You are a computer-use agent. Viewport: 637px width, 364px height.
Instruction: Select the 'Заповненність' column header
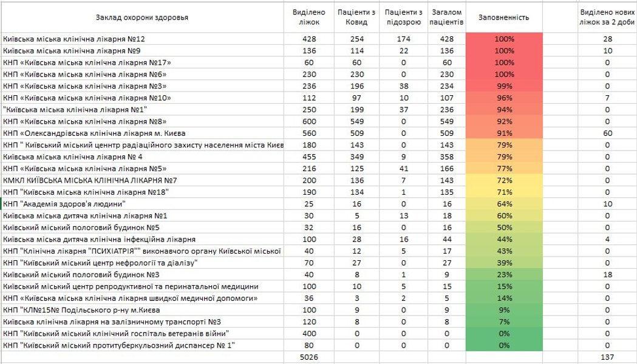click(x=504, y=18)
